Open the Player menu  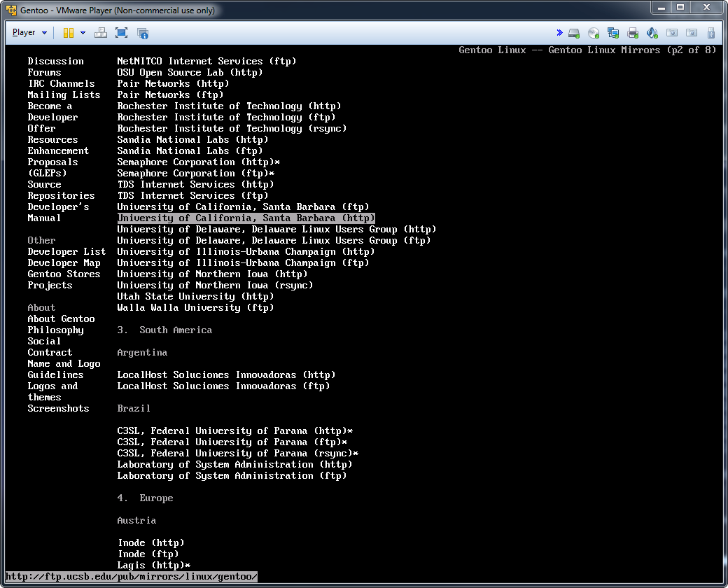24,32
